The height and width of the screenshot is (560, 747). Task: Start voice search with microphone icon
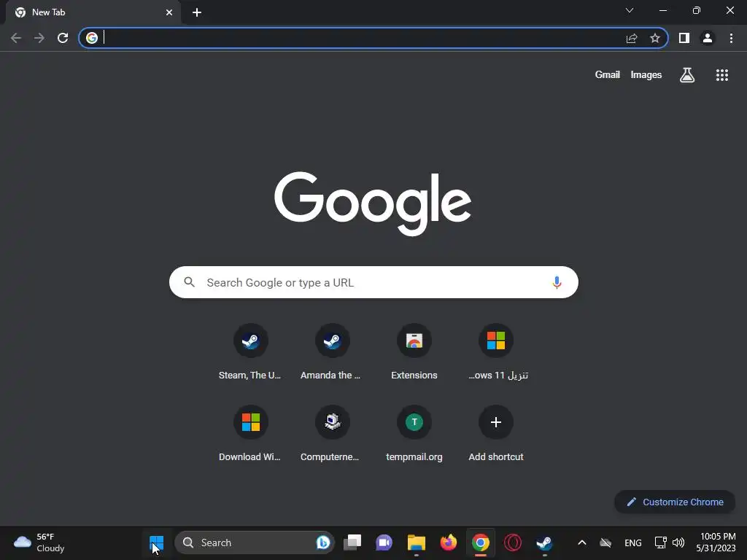[x=557, y=282]
